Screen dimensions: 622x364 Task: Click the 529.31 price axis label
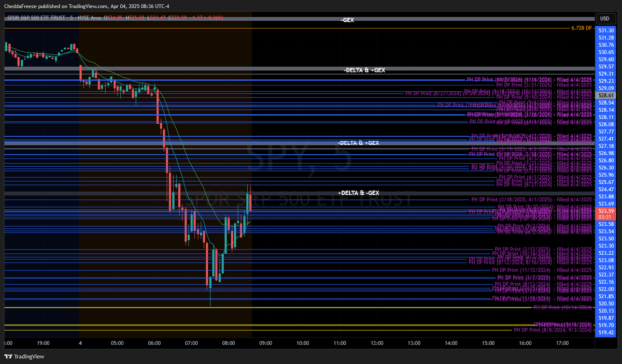coord(606,74)
